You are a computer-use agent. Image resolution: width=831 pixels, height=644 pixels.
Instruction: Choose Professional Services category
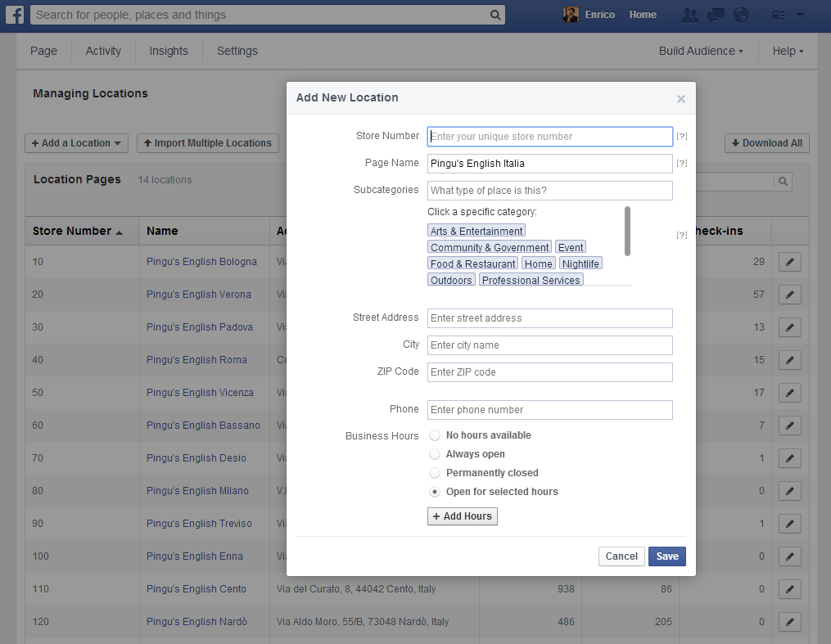tap(531, 280)
